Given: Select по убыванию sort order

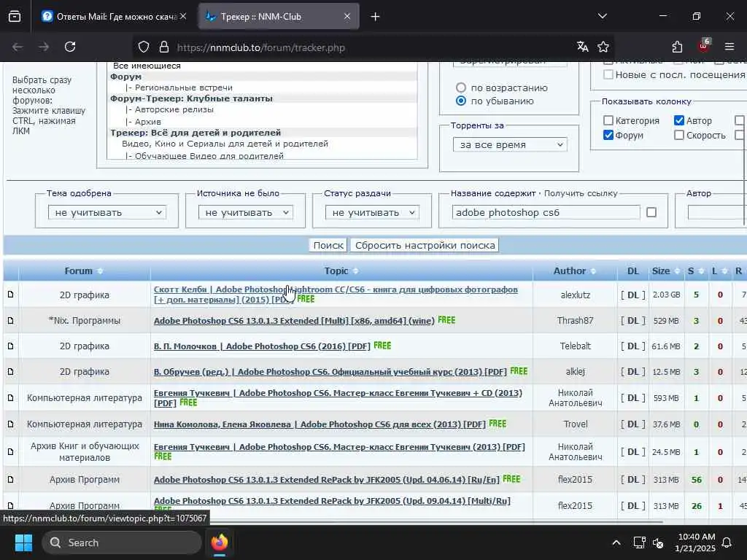Looking at the screenshot, I should tap(461, 101).
